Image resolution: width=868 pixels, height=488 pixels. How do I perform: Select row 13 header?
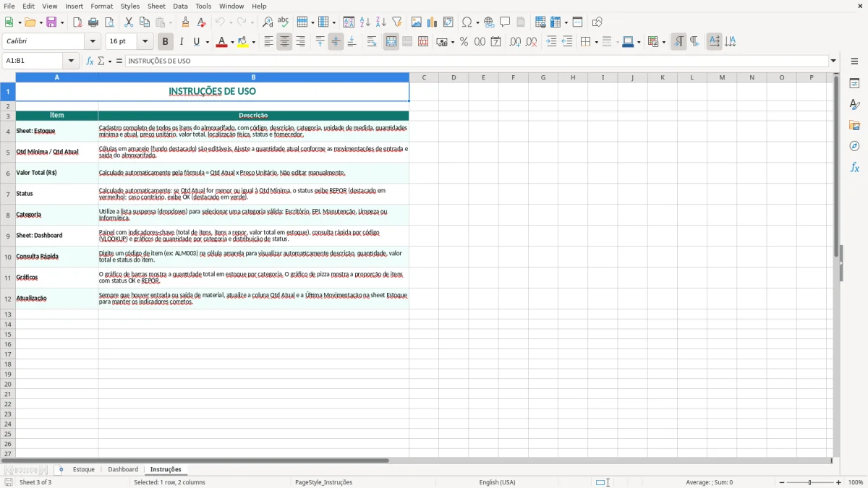click(8, 314)
